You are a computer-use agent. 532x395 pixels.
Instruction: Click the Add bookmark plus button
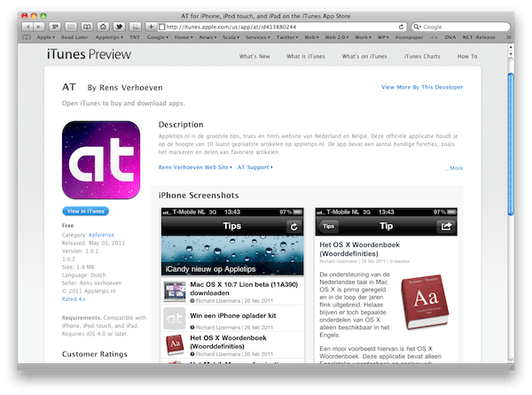[x=151, y=27]
